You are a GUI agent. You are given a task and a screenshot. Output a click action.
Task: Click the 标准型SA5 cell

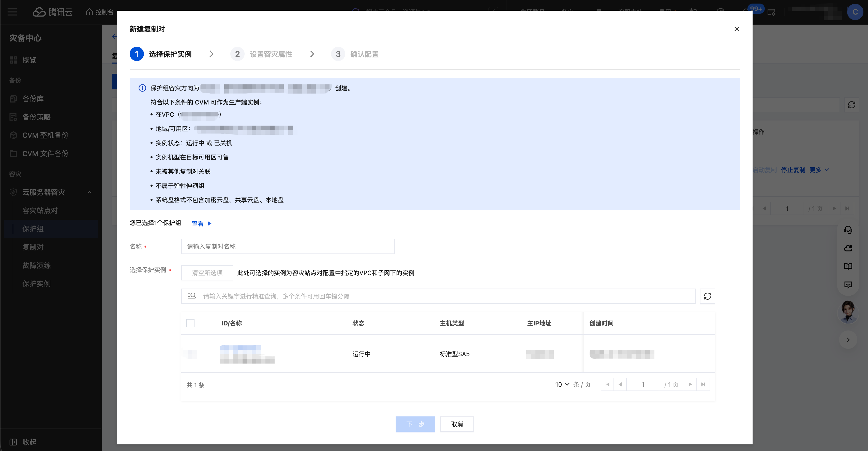click(x=455, y=354)
